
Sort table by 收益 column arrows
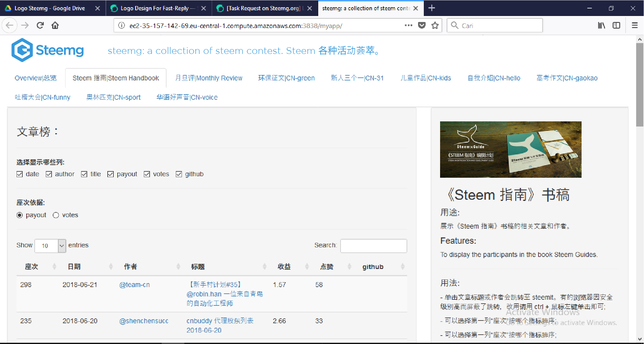pos(307,267)
